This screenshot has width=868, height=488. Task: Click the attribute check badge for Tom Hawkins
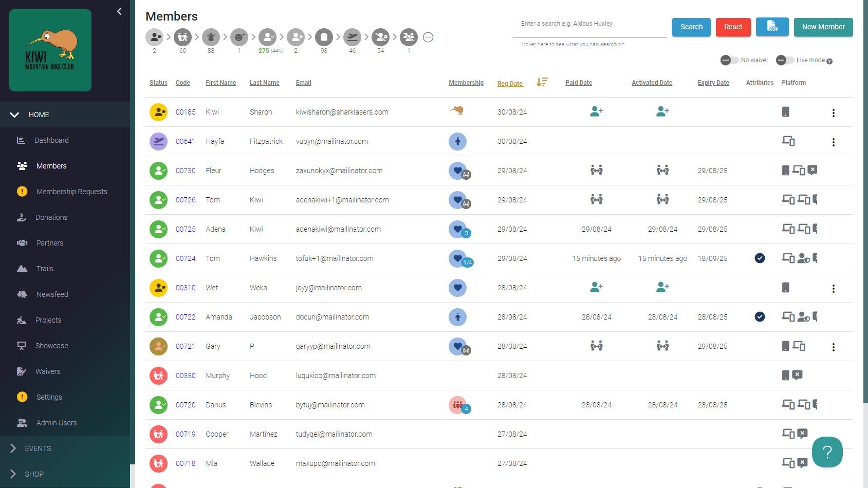[760, 258]
